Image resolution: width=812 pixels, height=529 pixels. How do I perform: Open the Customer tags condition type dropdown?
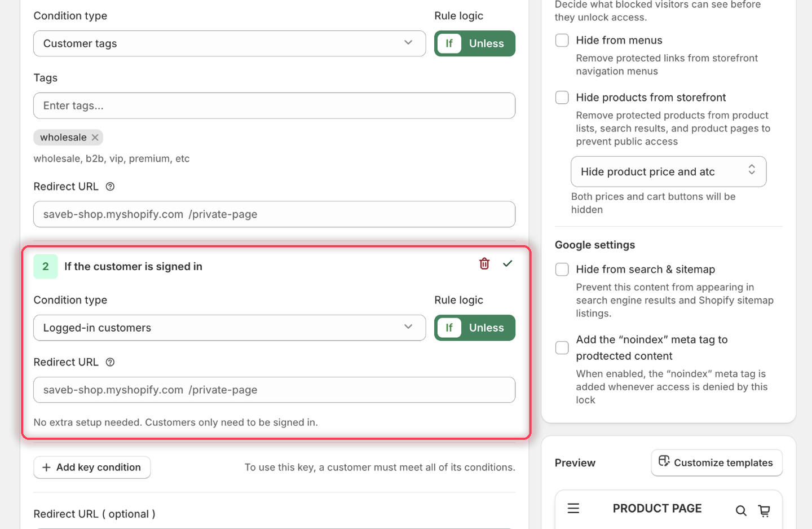pyautogui.click(x=230, y=43)
